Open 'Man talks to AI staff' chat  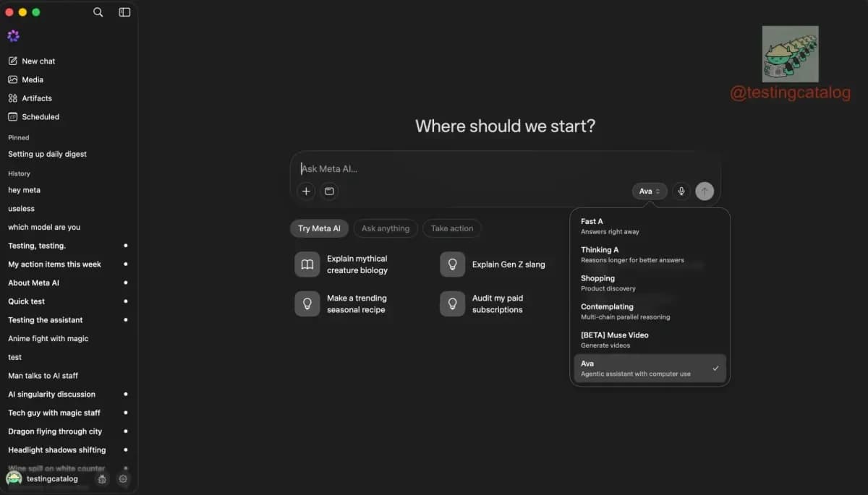click(43, 376)
